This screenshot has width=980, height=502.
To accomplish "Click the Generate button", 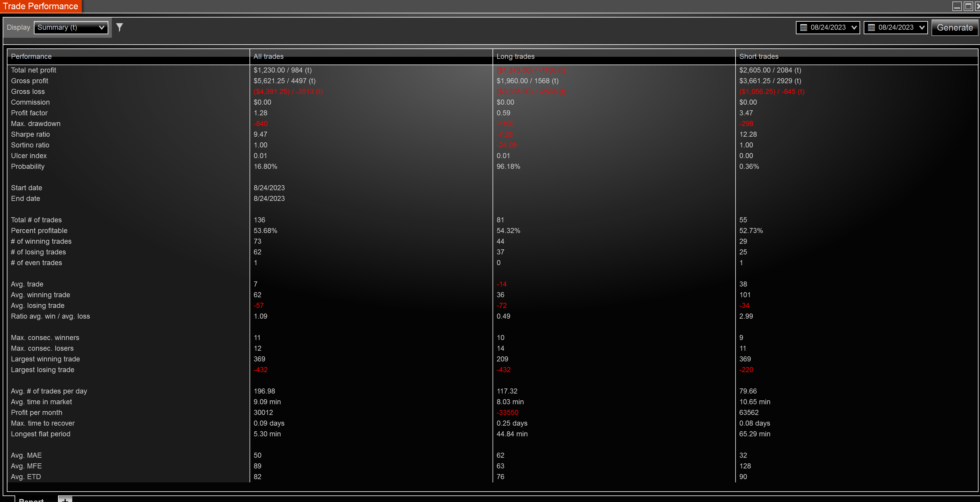I will click(x=954, y=27).
